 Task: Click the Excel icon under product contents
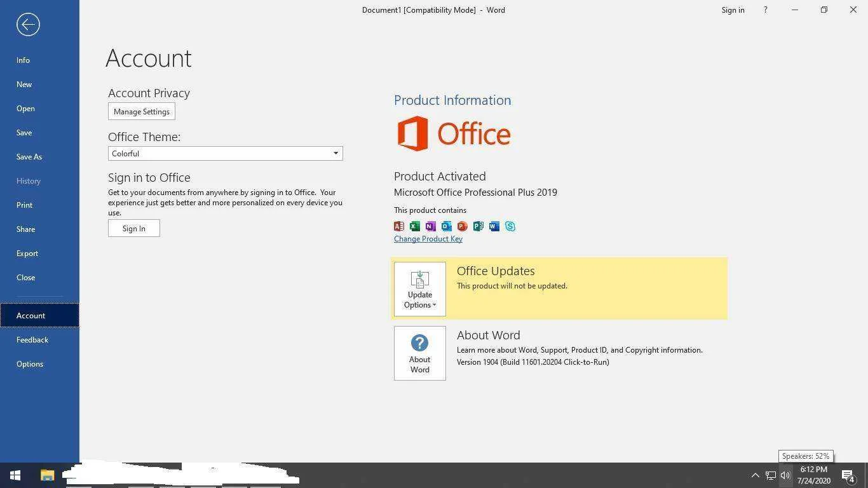(x=415, y=226)
